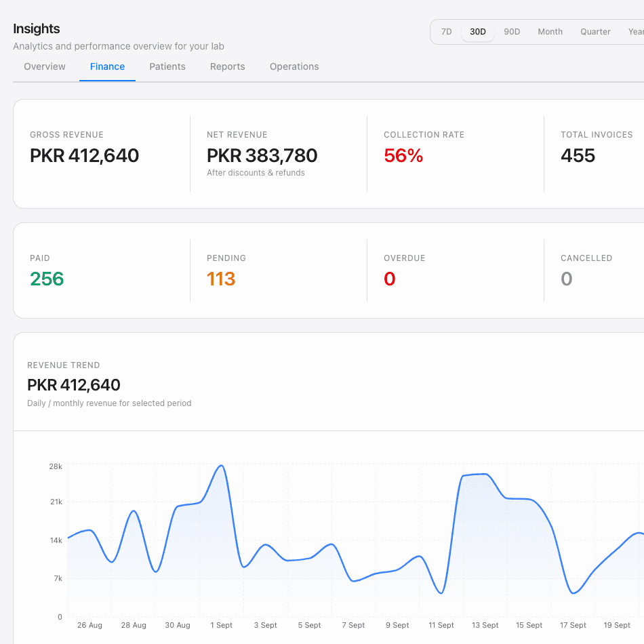Click the Revenue Trend total PKR 412,640

coord(73,385)
